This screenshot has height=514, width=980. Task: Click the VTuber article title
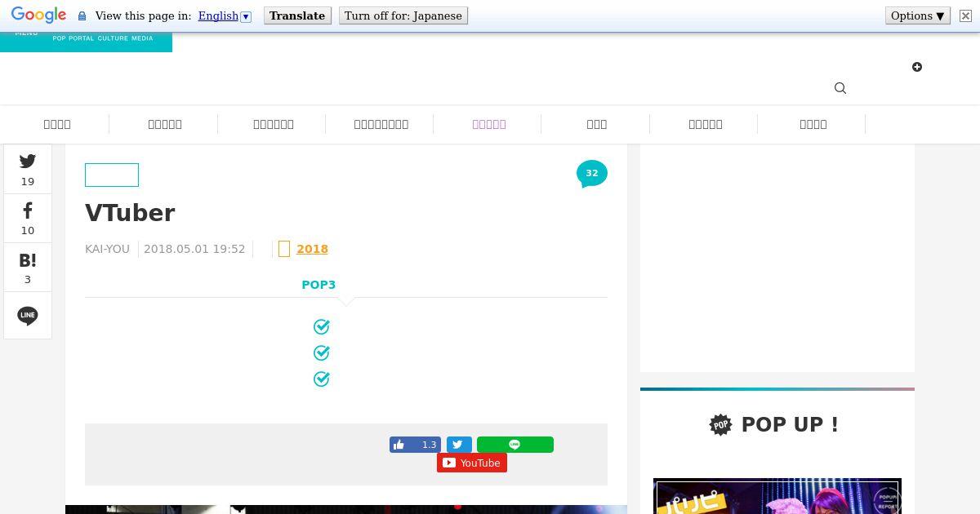point(130,213)
